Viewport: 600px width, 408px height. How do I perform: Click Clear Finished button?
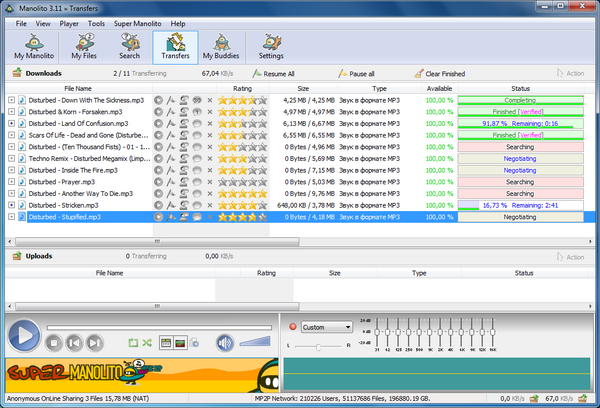pyautogui.click(x=440, y=73)
